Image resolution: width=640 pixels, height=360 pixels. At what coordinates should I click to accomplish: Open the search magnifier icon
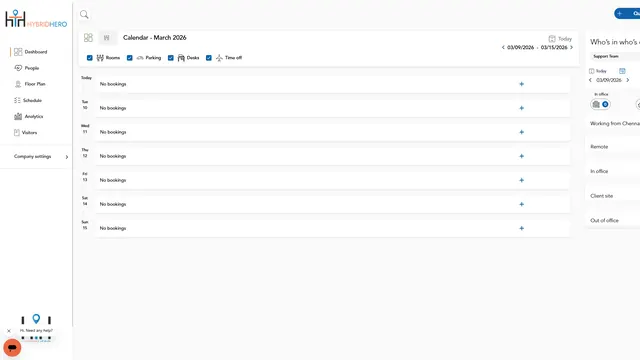(84, 15)
